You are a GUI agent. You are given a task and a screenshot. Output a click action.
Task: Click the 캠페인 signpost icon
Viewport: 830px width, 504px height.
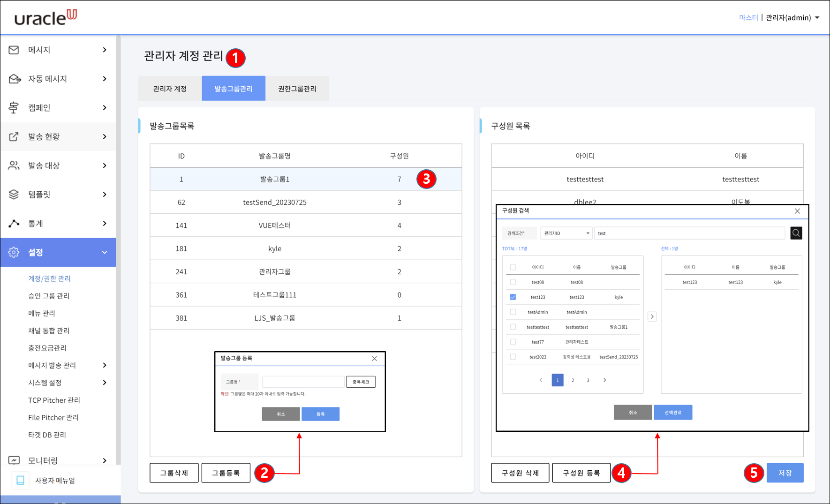pyautogui.click(x=14, y=107)
